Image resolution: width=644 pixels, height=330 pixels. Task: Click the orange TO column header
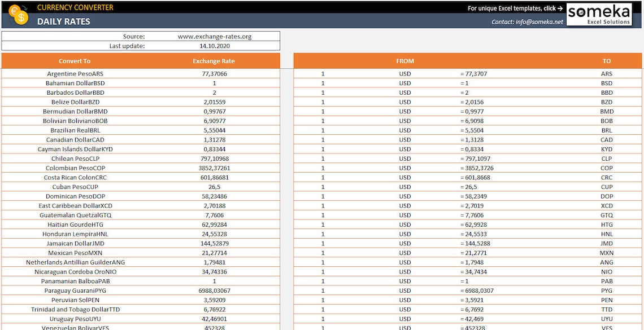[606, 60]
